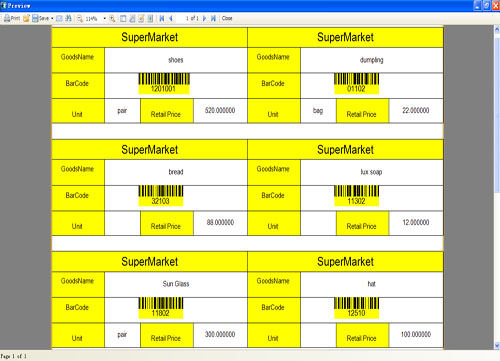Click the vertical scrollbar down arrow
Screen dimensions: 500x361
pos(497,345)
